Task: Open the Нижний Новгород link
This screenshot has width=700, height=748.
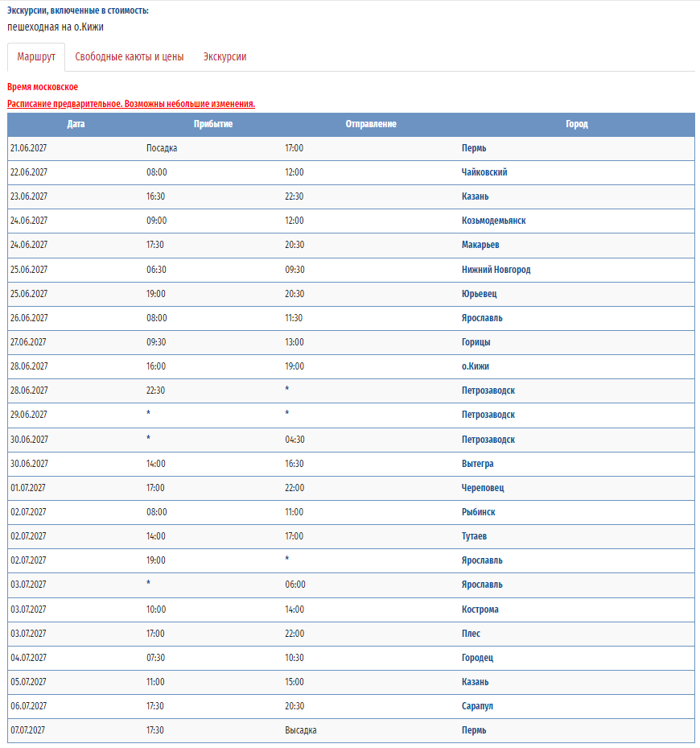Action: [x=496, y=270]
